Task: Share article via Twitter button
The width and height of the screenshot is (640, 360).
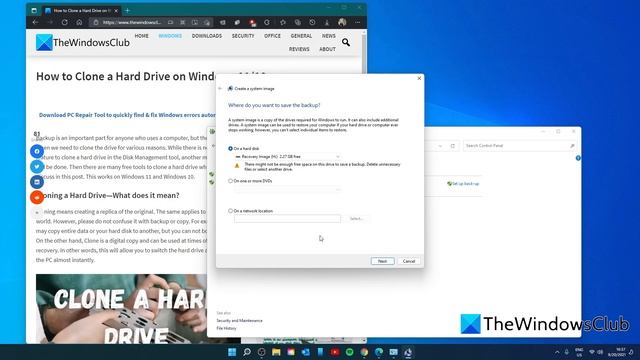Action: [x=37, y=167]
